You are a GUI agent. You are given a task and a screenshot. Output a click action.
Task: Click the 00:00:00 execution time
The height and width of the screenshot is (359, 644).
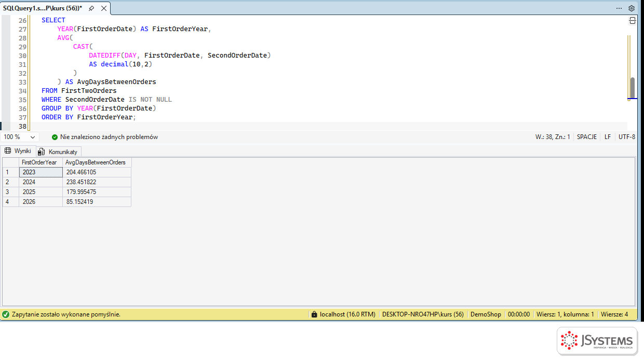tap(519, 314)
